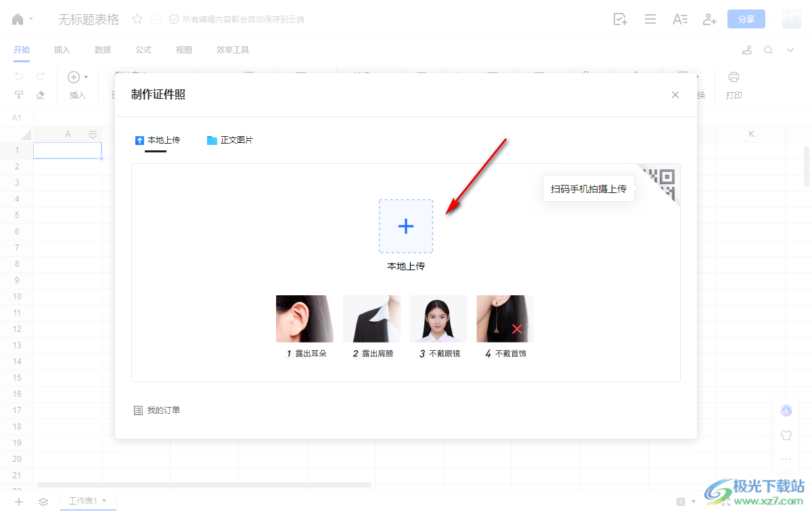Screen dimensions: 812x512
Task: Select the 工作表1 sheet tab
Action: click(84, 501)
